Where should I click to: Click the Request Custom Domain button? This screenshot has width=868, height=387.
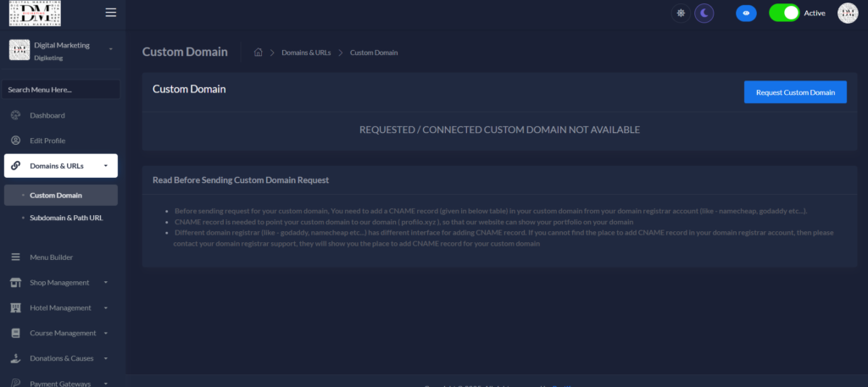pos(795,92)
